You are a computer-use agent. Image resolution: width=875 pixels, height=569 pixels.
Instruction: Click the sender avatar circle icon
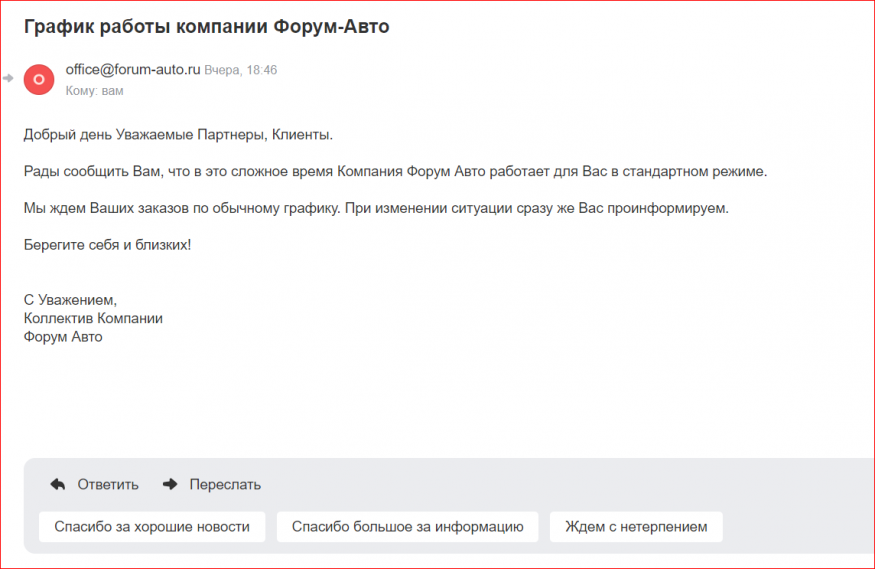click(x=39, y=79)
